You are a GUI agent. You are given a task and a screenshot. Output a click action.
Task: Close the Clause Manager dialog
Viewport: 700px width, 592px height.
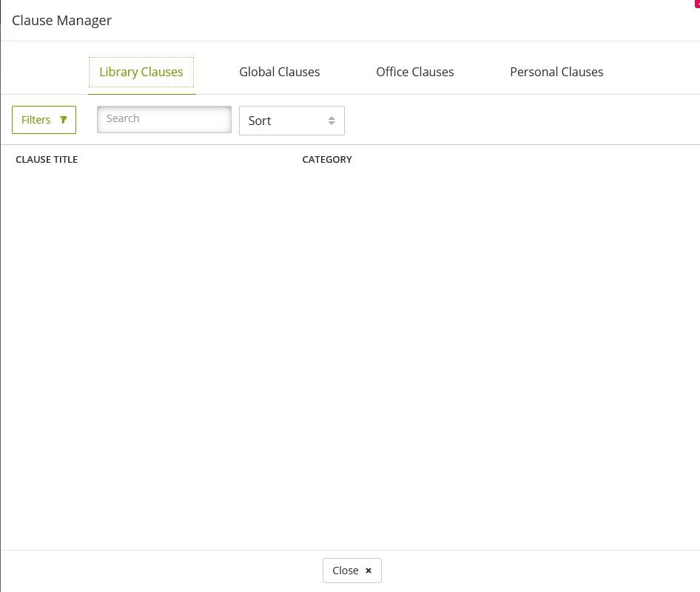pos(351,571)
